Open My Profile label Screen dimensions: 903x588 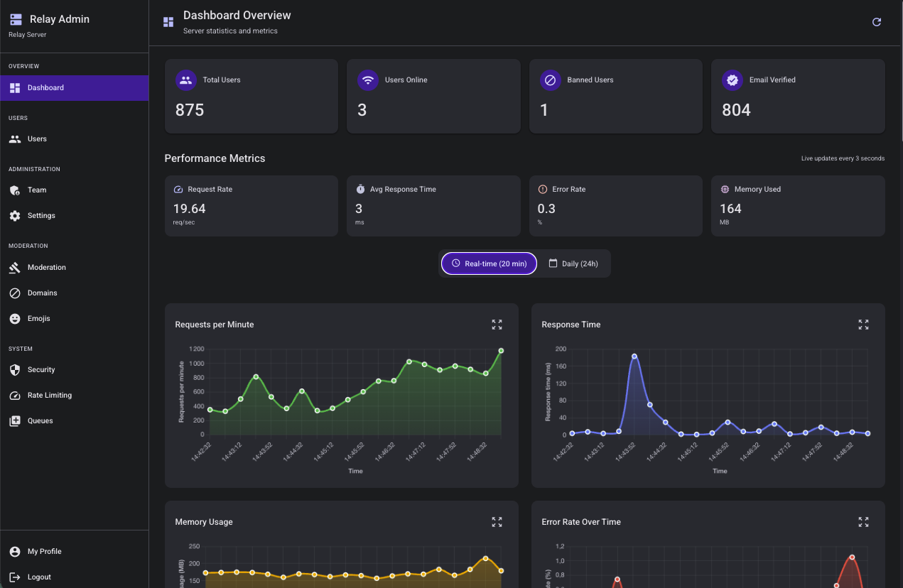coord(45,552)
